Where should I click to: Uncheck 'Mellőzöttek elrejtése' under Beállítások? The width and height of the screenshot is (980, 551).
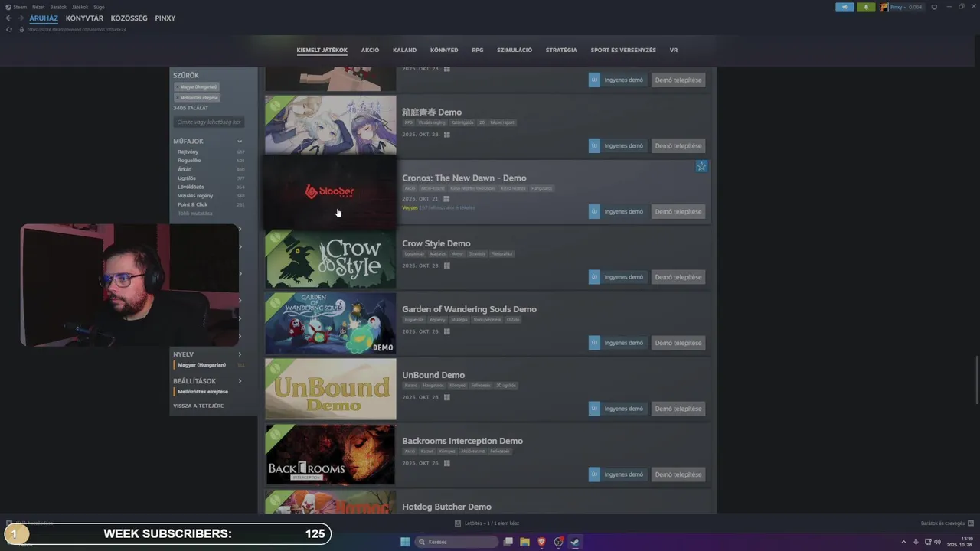pos(203,391)
